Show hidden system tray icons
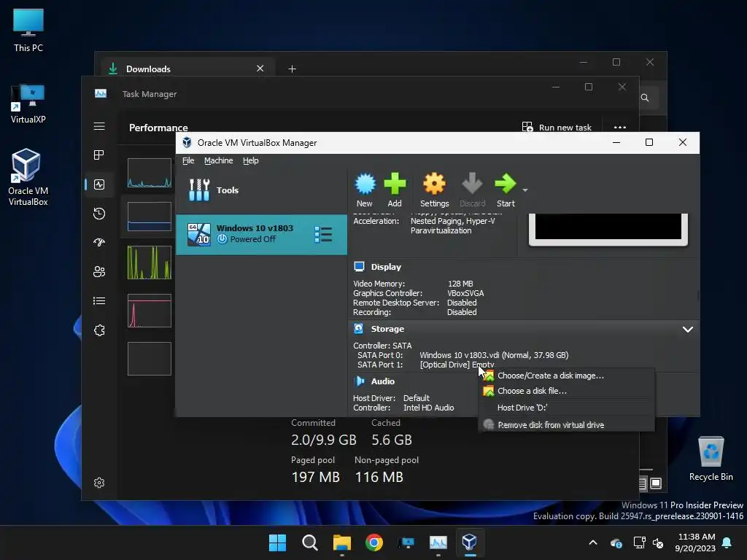This screenshot has height=560, width=747. 593,542
